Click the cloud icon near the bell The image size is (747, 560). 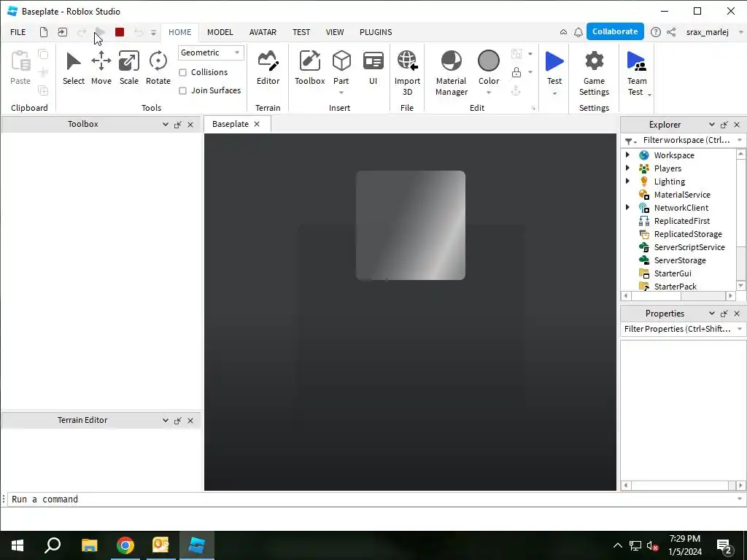point(563,32)
